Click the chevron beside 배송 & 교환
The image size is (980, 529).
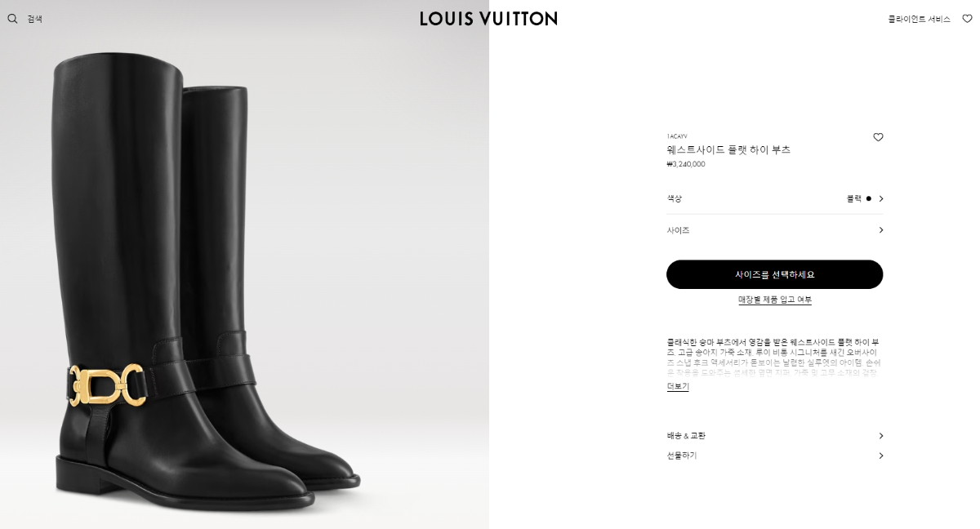(x=880, y=436)
